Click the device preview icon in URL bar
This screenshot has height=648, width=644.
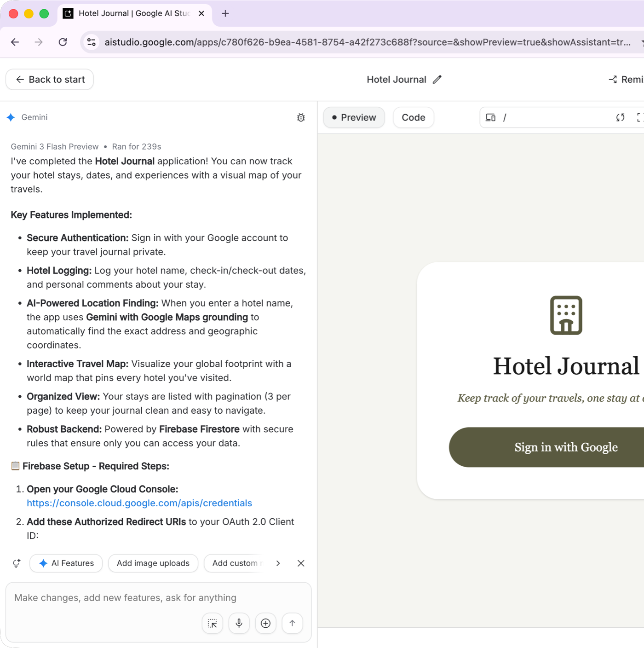[490, 118]
